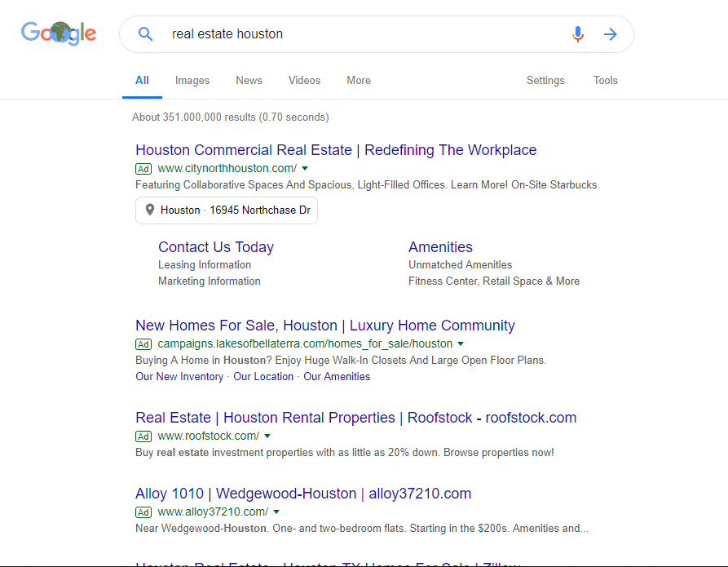Open New Homes For Sale Houston result
Image resolution: width=728 pixels, height=567 pixels.
click(x=325, y=326)
